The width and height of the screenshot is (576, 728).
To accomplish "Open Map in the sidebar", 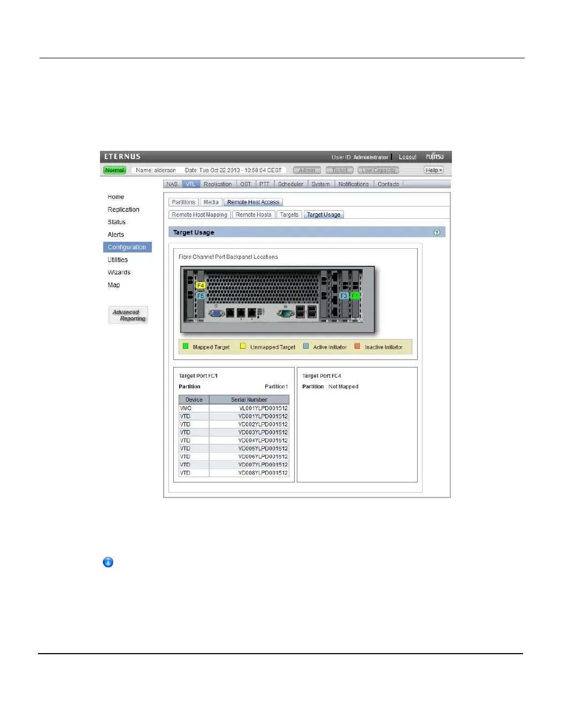I will 114,285.
